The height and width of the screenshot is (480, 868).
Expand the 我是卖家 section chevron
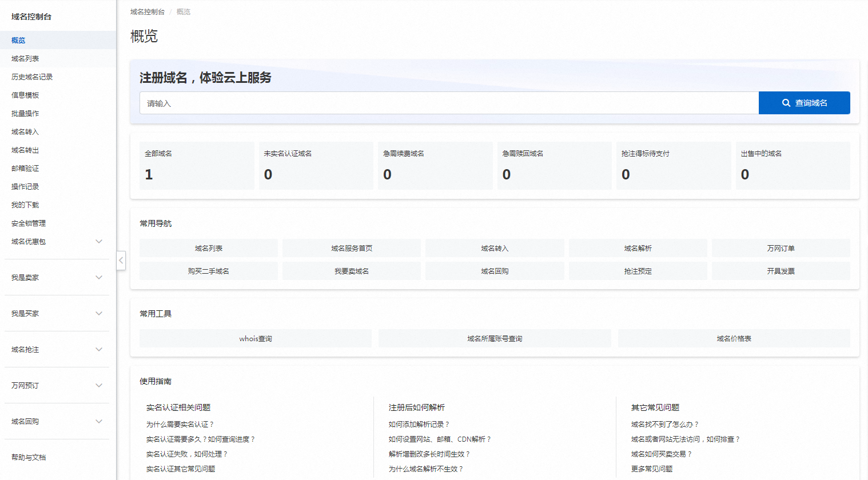pos(99,278)
